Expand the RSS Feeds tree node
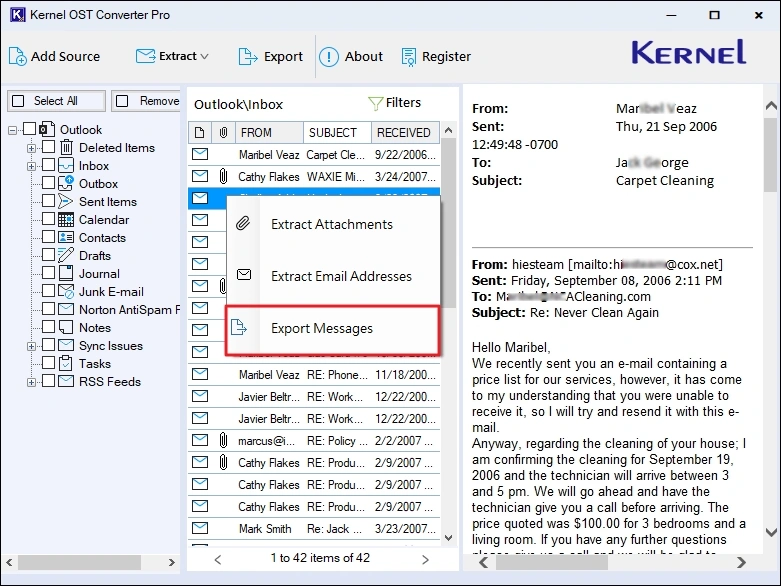This screenshot has width=781, height=586. tap(31, 382)
